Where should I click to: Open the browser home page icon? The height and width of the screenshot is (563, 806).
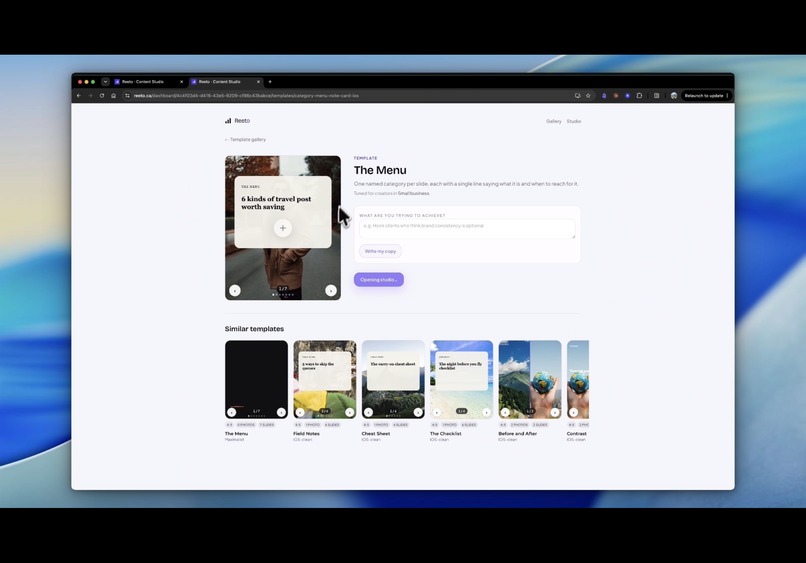114,96
